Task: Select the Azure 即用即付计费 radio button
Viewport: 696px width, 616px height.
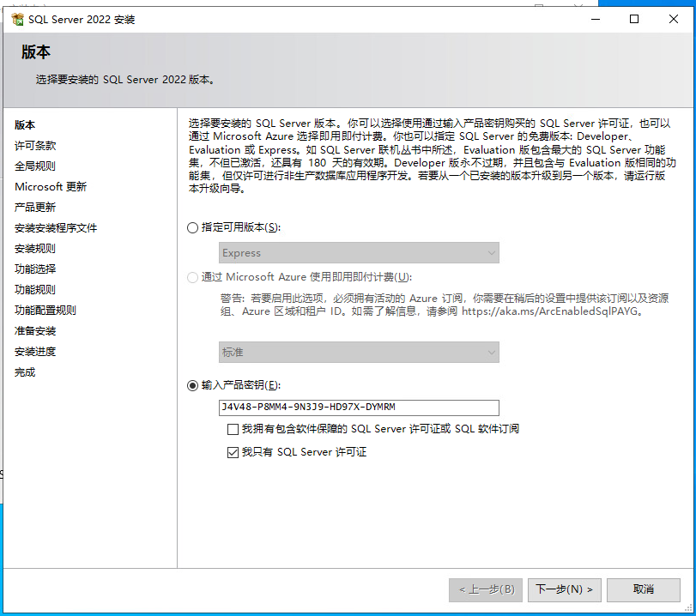Action: pyautogui.click(x=192, y=277)
